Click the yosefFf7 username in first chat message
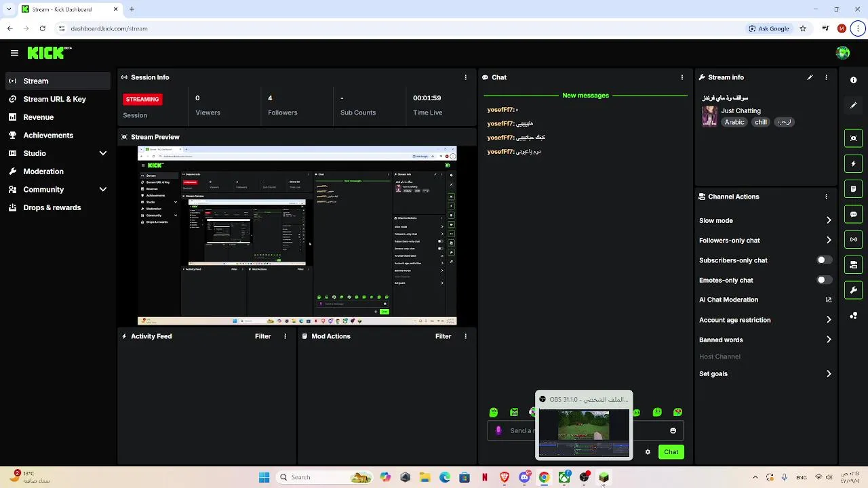The height and width of the screenshot is (488, 868). point(501,110)
